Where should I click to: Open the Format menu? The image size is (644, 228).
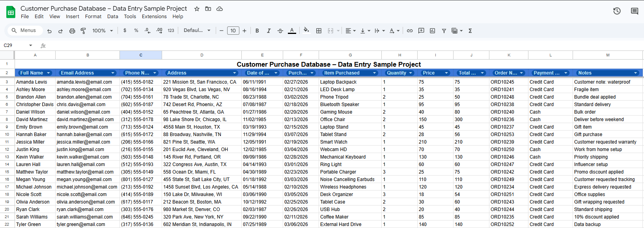point(93,17)
